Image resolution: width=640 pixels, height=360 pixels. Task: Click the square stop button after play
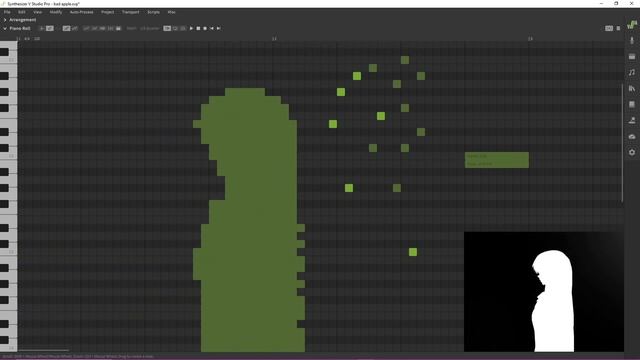198,28
